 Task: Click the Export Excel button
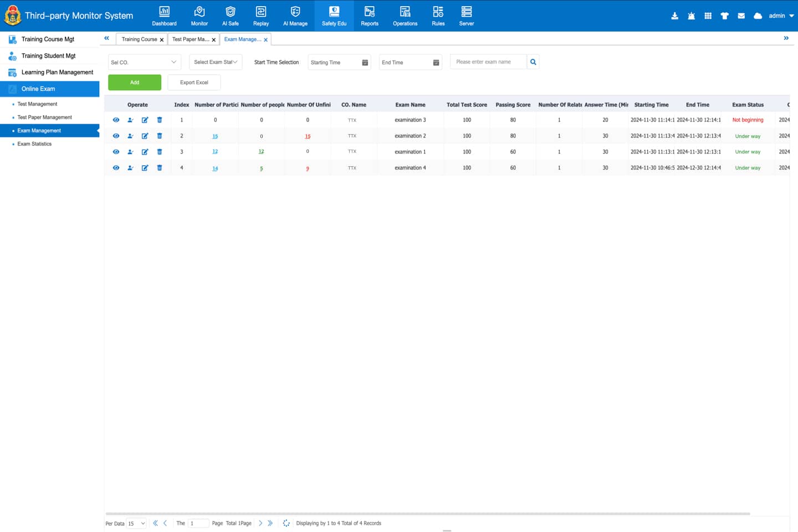[x=194, y=83]
